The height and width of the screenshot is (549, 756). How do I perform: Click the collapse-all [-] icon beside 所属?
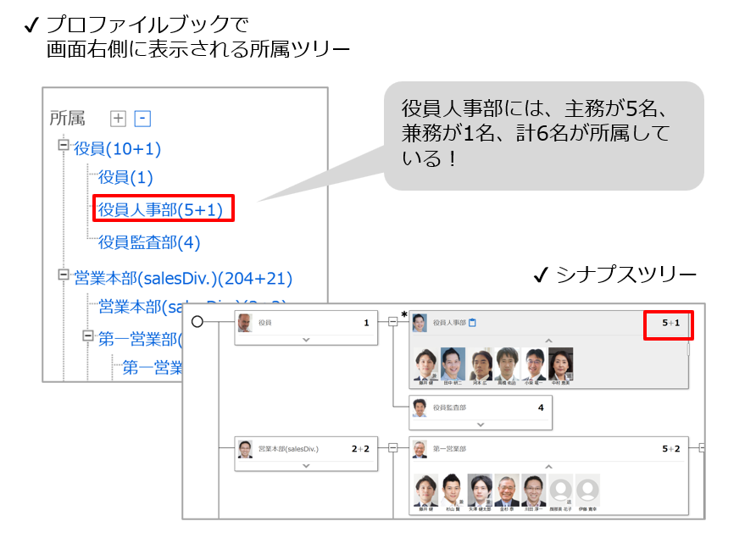coord(142,119)
